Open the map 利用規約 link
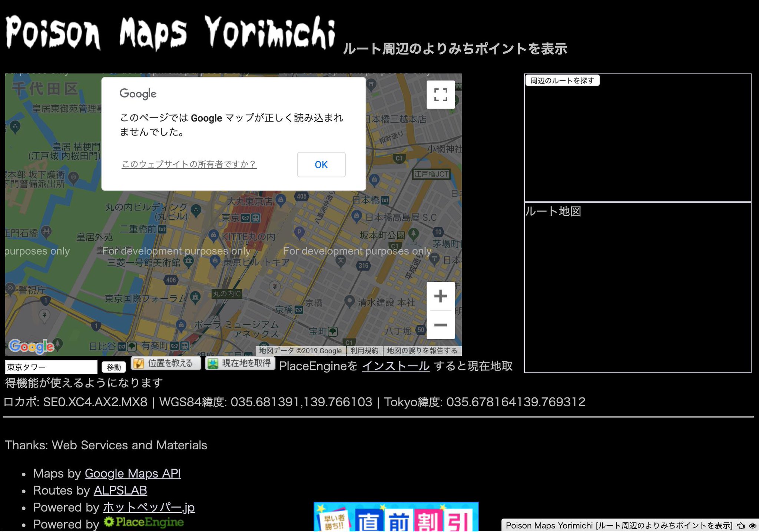 coord(364,351)
